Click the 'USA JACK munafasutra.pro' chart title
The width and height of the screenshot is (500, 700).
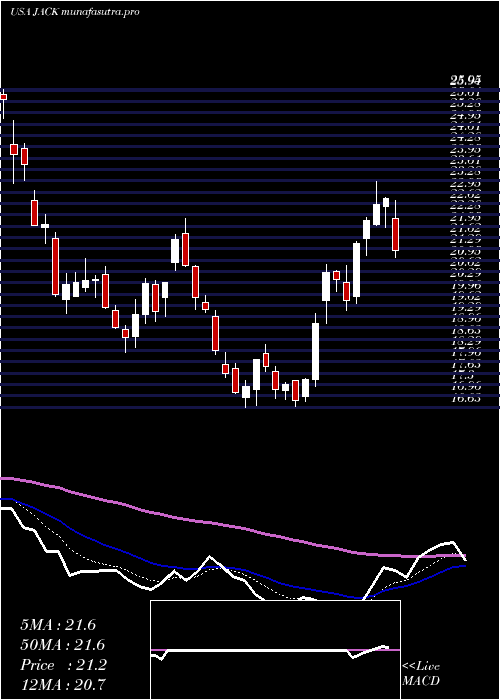point(75,12)
